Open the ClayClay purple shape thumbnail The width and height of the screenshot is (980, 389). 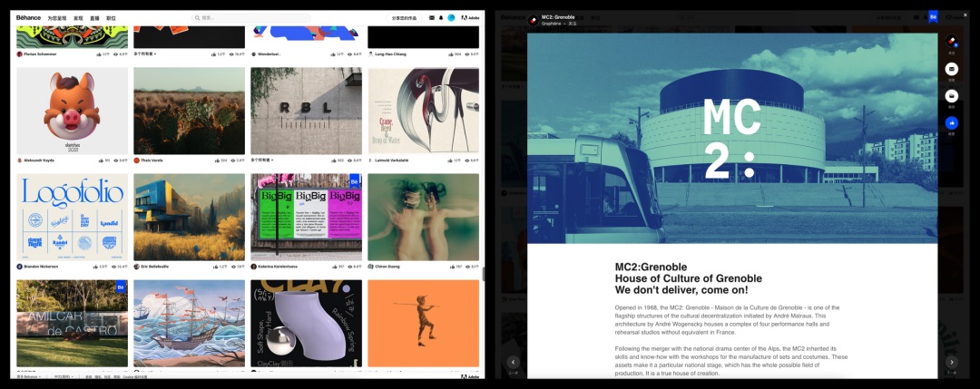coord(307,324)
